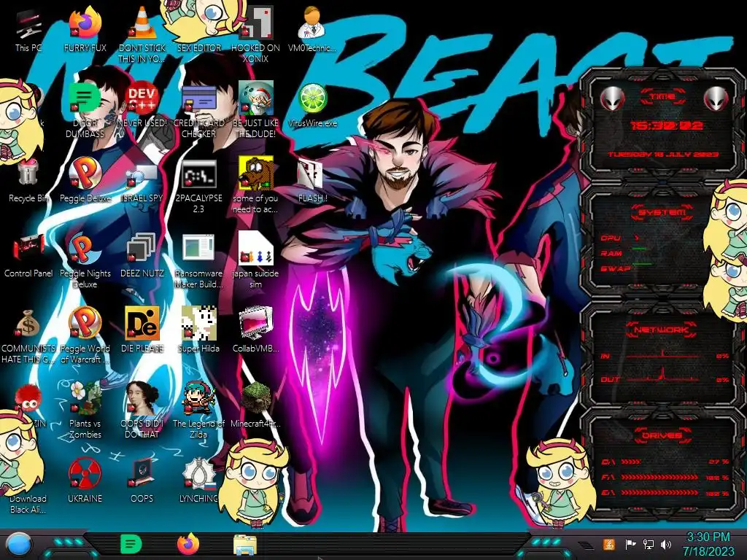Click the DRIVES widget header
The image size is (747, 560).
point(662,435)
